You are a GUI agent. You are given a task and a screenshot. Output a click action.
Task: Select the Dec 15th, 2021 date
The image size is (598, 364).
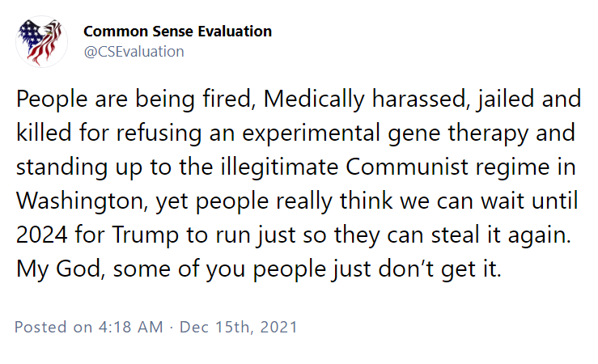click(238, 327)
